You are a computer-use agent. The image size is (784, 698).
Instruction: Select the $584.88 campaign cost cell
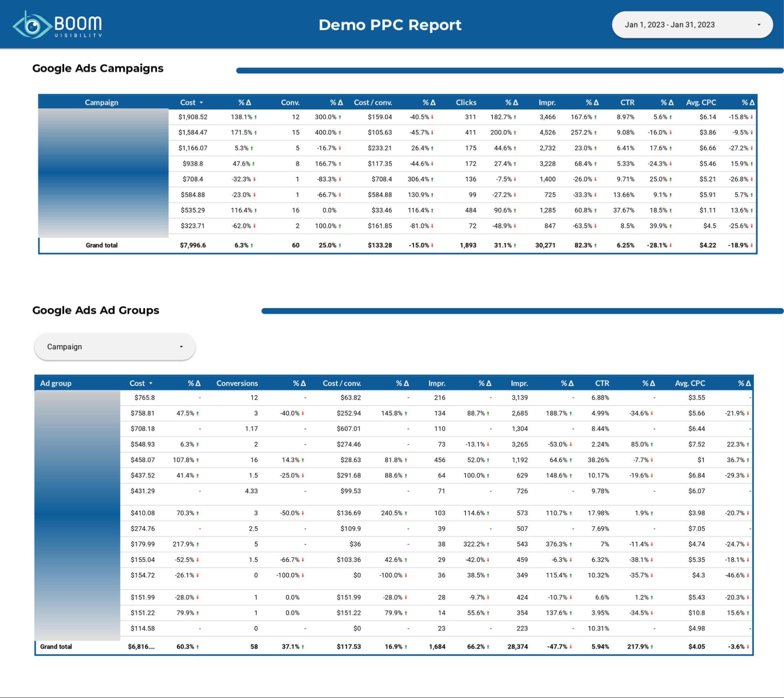pyautogui.click(x=193, y=194)
